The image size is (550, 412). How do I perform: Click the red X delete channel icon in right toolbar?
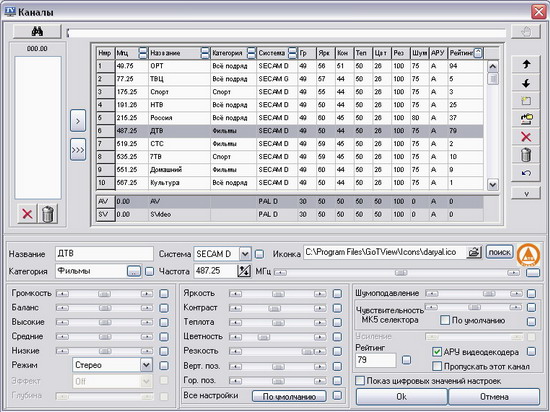pyautogui.click(x=526, y=137)
